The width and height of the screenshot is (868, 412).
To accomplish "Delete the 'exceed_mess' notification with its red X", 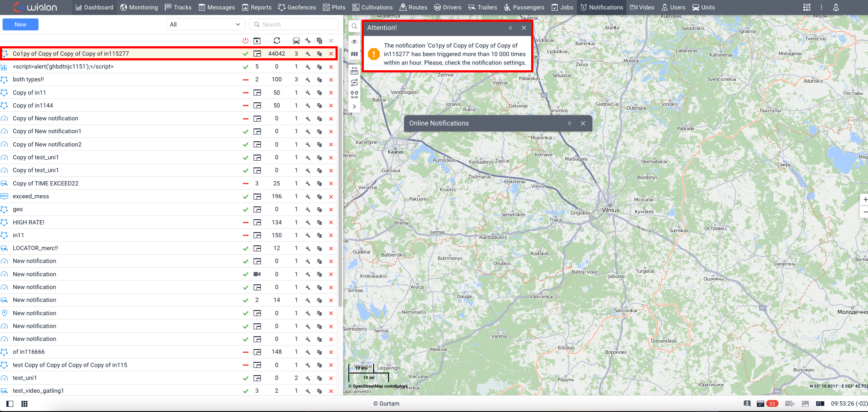I will tap(331, 197).
